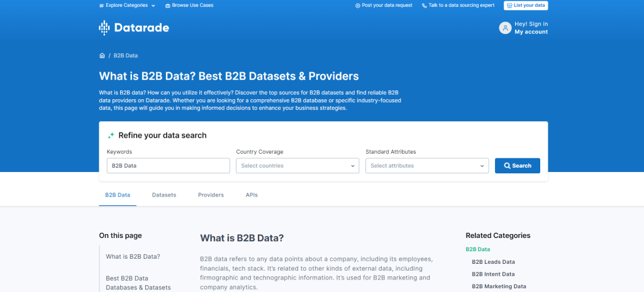This screenshot has height=292, width=644.
Task: Click the Related Categories heading
Action: coord(498,235)
